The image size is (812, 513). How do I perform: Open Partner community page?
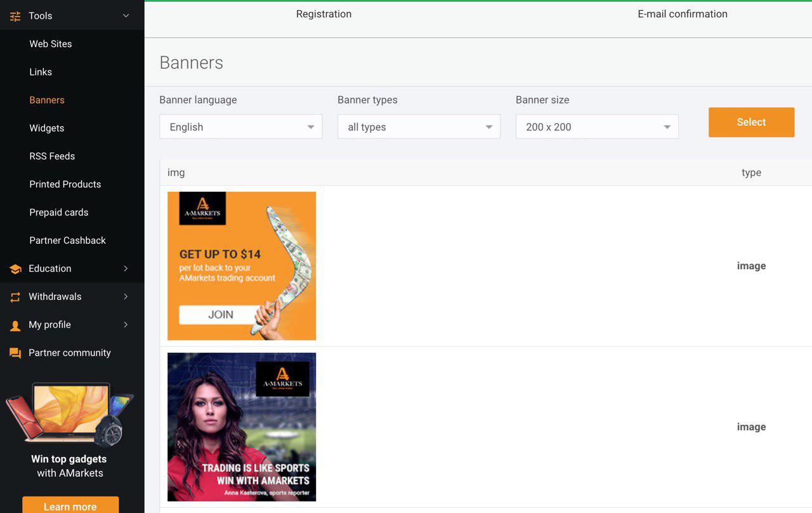[70, 352]
